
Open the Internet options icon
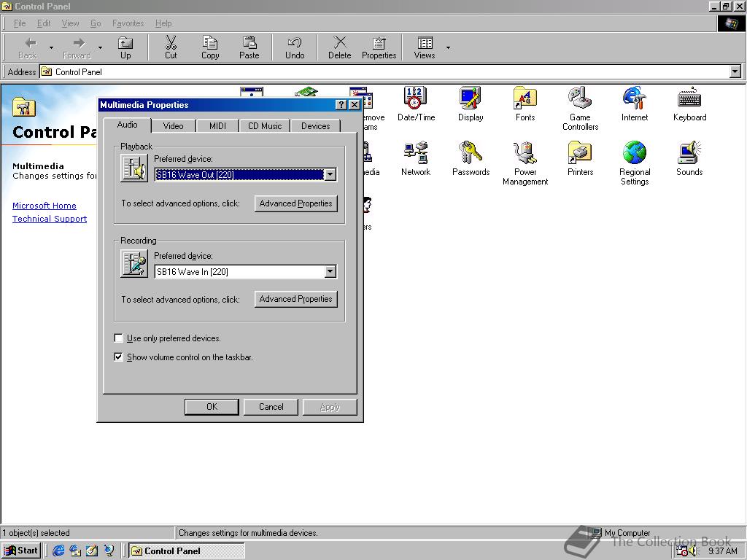pyautogui.click(x=635, y=104)
